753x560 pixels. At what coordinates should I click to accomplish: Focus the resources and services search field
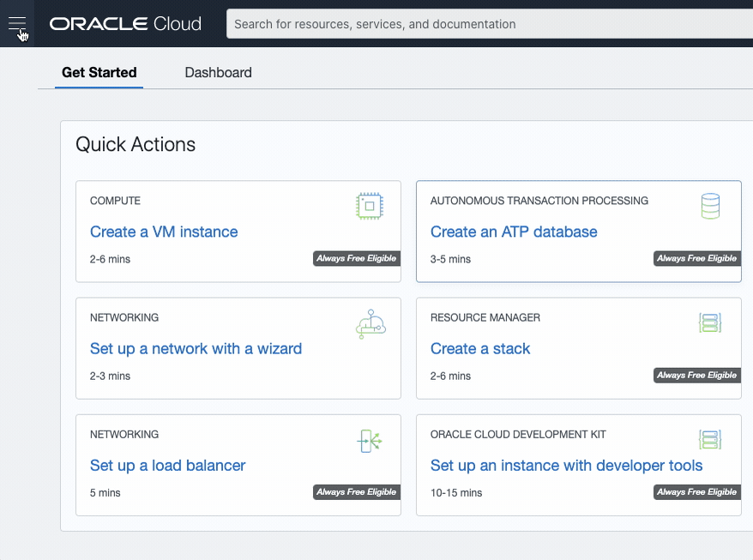pyautogui.click(x=490, y=24)
